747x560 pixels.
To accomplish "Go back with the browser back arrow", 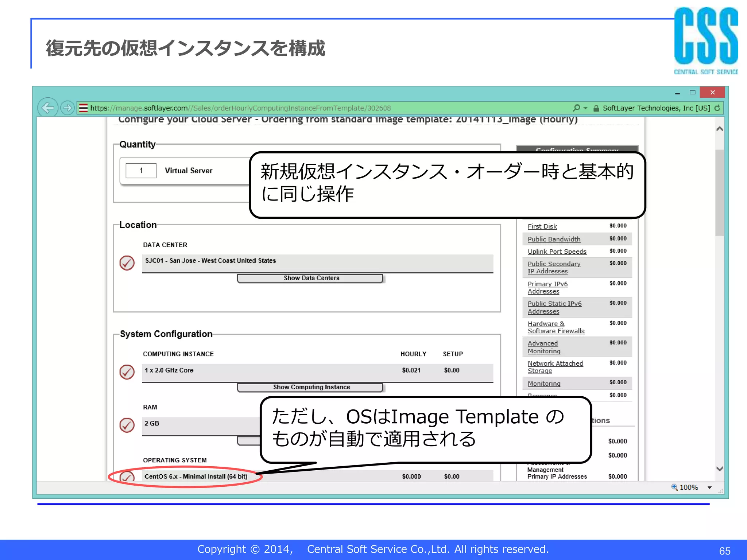I will pos(48,108).
